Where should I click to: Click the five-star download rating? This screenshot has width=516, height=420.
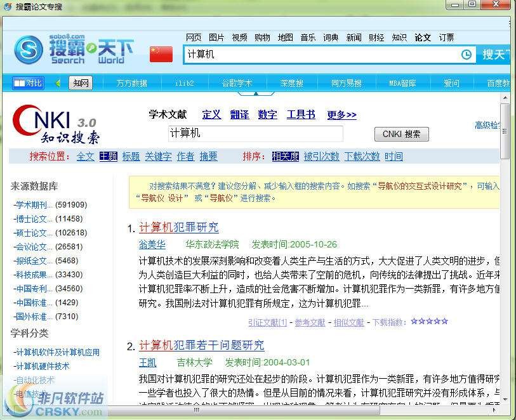pos(430,321)
